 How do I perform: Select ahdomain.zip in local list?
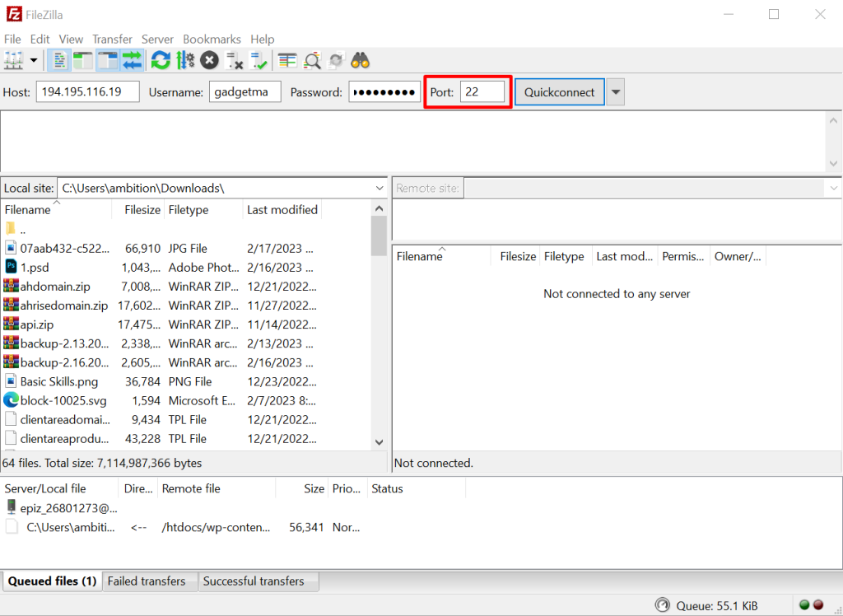click(185, 287)
